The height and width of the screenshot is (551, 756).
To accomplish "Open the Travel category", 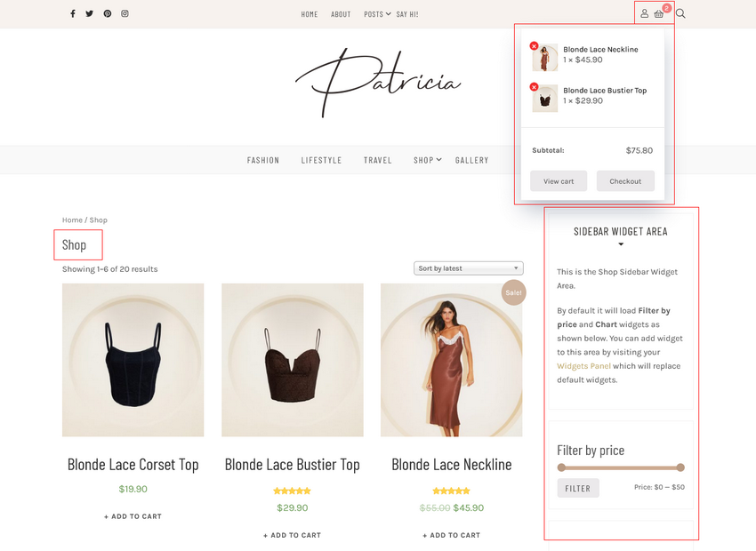I will [377, 160].
